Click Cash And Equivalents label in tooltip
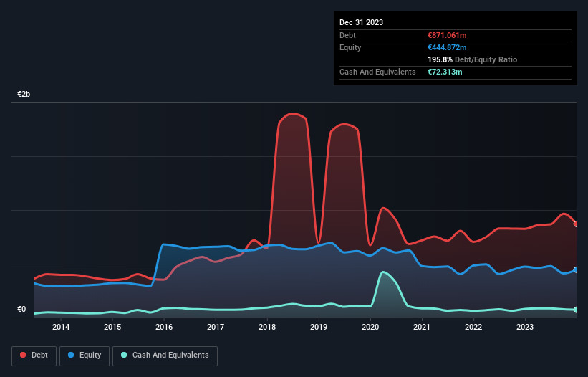This screenshot has width=588, height=377. tap(377, 72)
